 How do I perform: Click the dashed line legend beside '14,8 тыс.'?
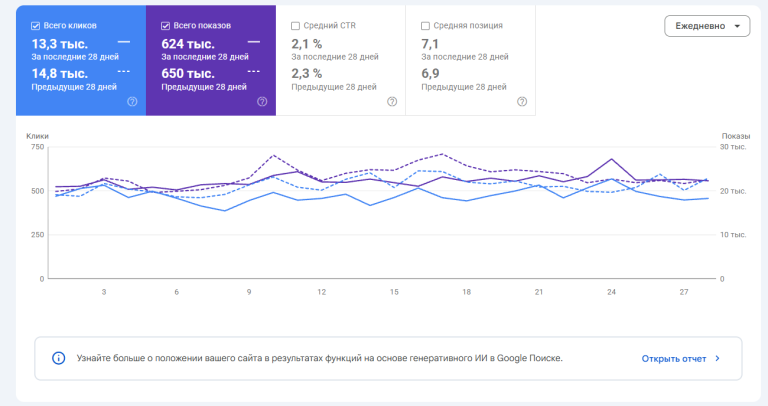124,72
